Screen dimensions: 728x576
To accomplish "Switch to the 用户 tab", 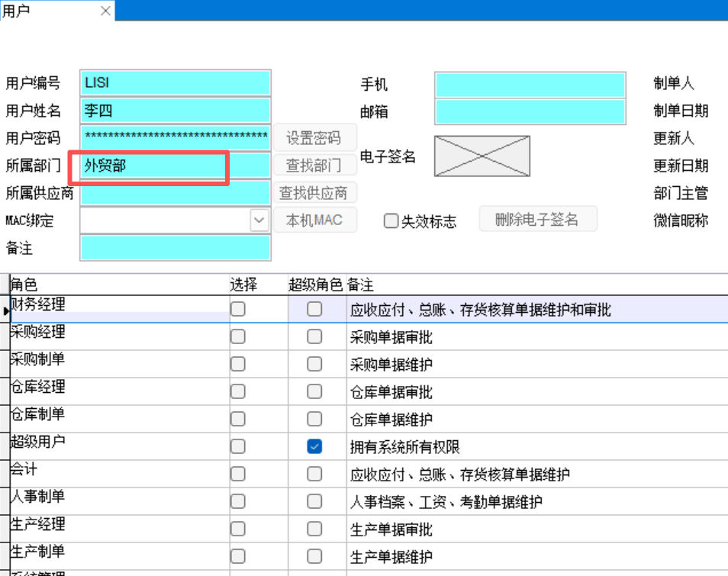I will tap(31, 11).
